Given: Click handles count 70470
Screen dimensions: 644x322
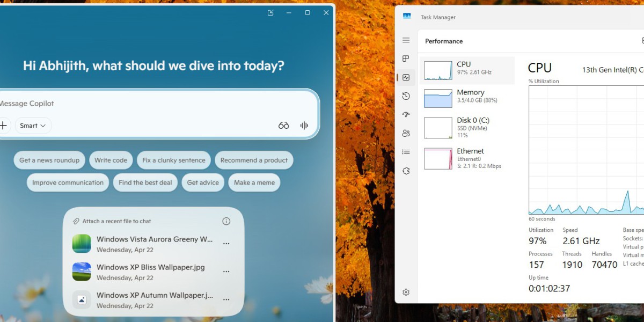Looking at the screenshot, I should (x=604, y=265).
